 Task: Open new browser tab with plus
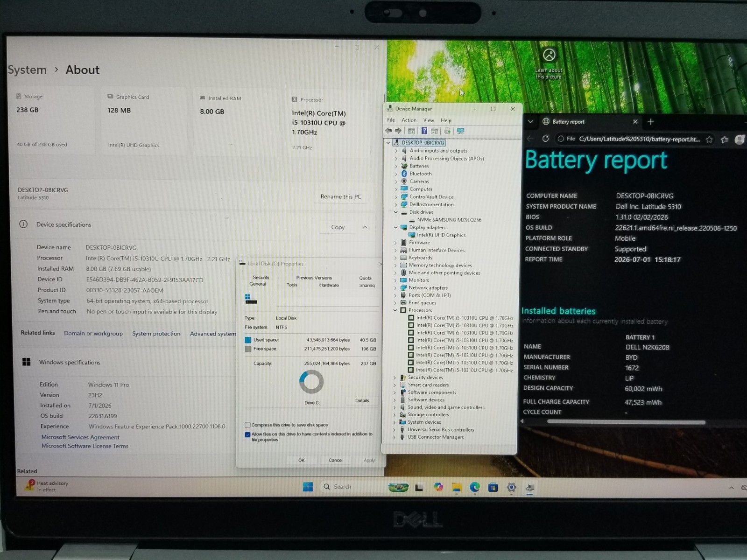(650, 122)
